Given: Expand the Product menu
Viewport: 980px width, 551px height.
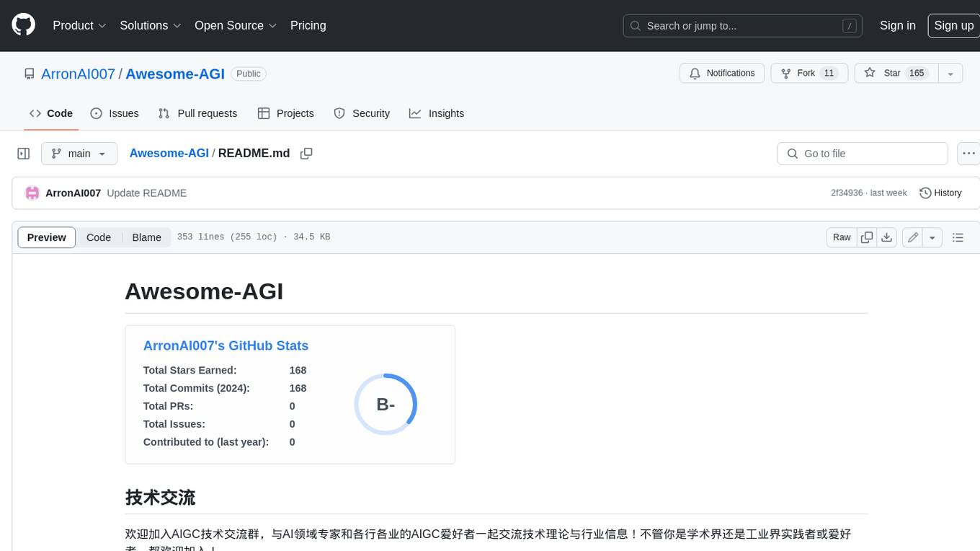Looking at the screenshot, I should (x=79, y=25).
